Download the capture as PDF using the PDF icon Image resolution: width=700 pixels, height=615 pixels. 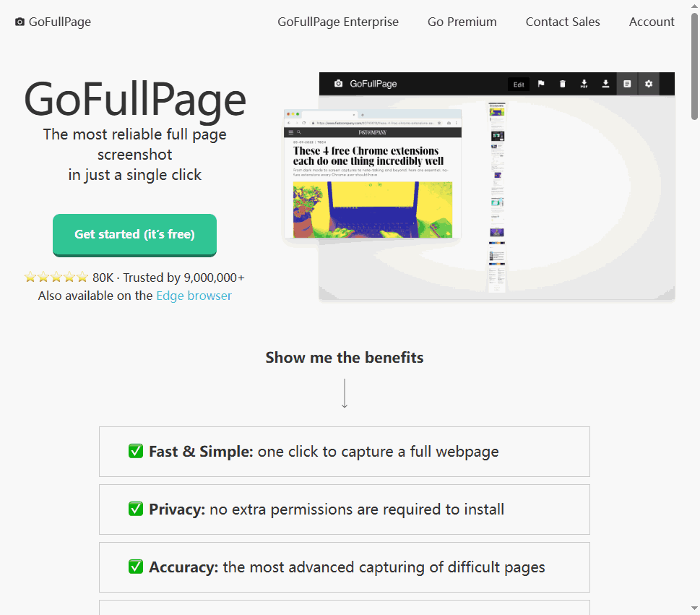[x=584, y=84]
